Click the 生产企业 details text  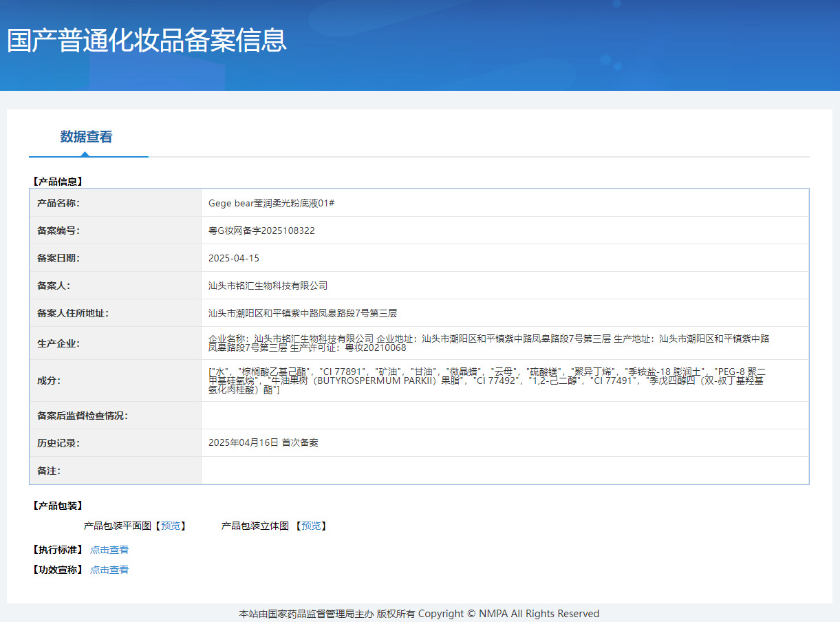(x=488, y=343)
